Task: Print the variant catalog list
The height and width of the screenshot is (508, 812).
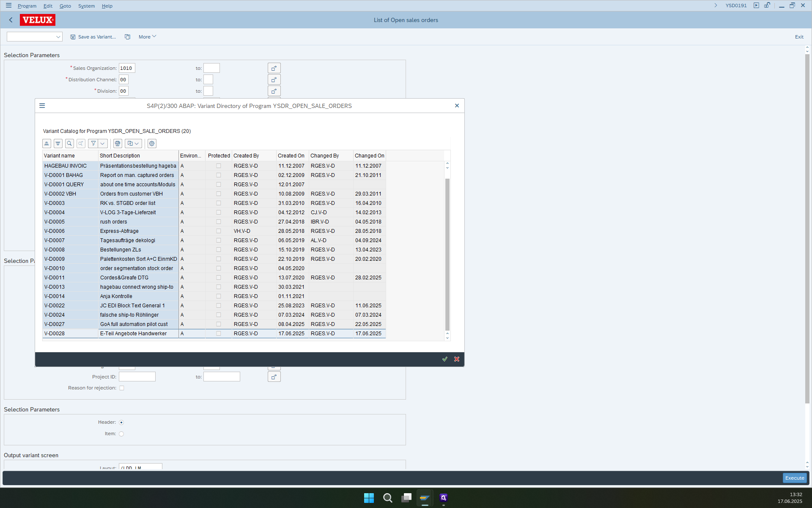Action: pos(118,144)
